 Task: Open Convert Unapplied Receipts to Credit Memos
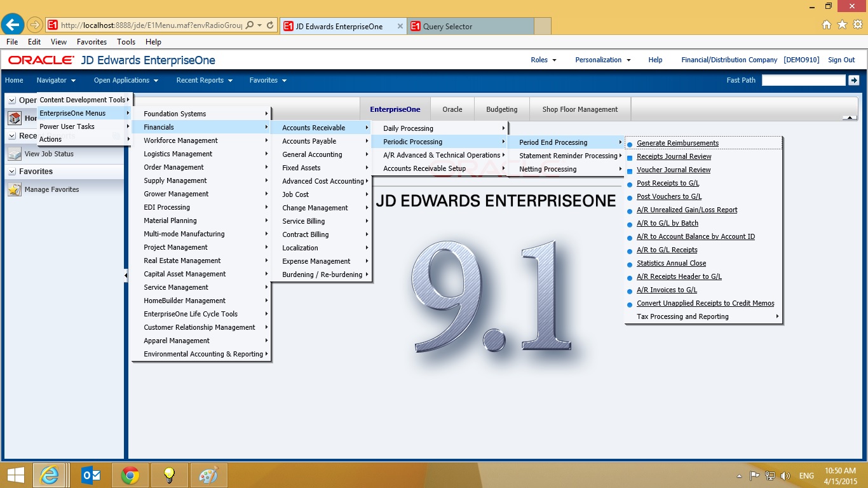click(x=705, y=303)
